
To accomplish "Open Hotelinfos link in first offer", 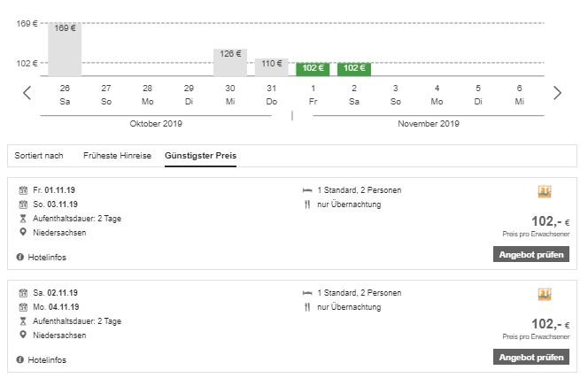I will click(x=47, y=258).
